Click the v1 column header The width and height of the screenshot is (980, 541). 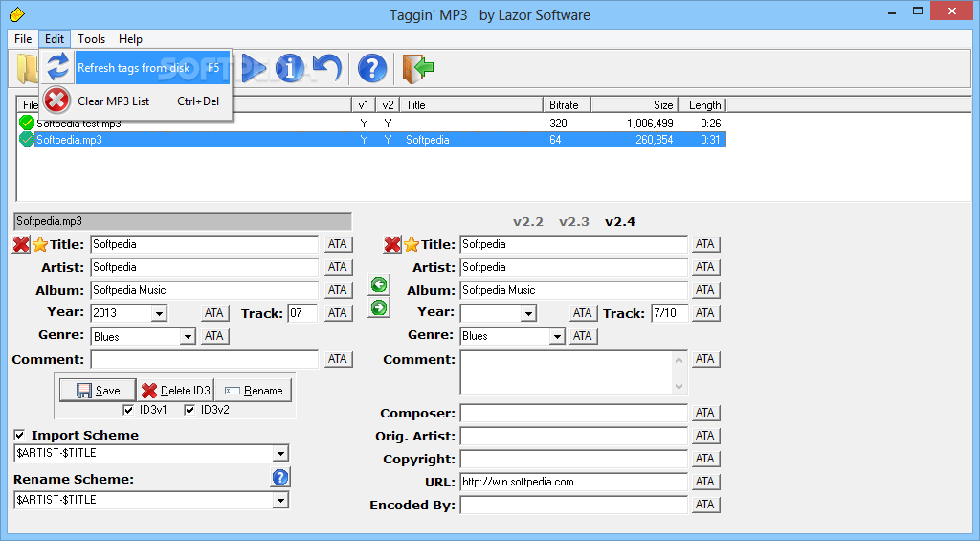coord(364,105)
